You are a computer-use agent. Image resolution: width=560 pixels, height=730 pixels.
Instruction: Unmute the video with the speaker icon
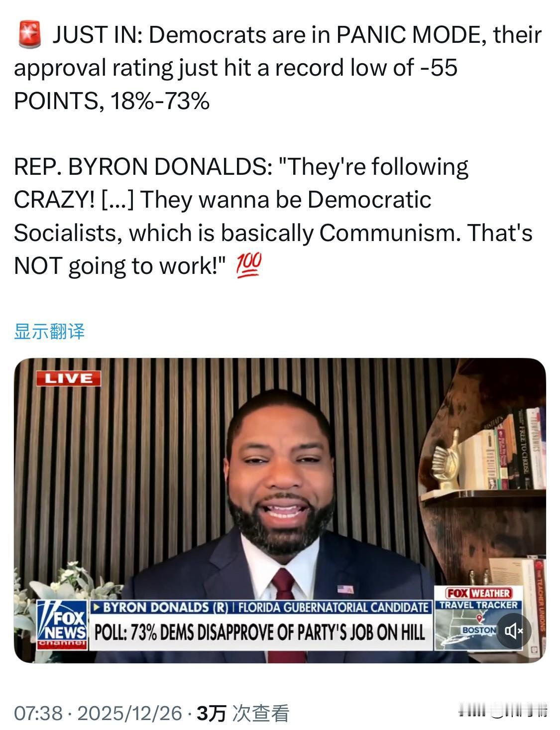coord(514,631)
